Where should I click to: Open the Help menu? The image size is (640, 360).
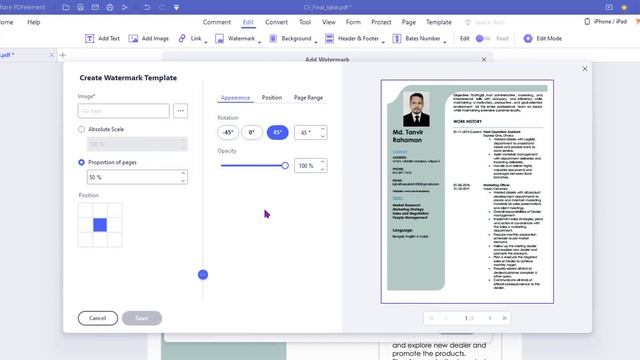click(33, 22)
